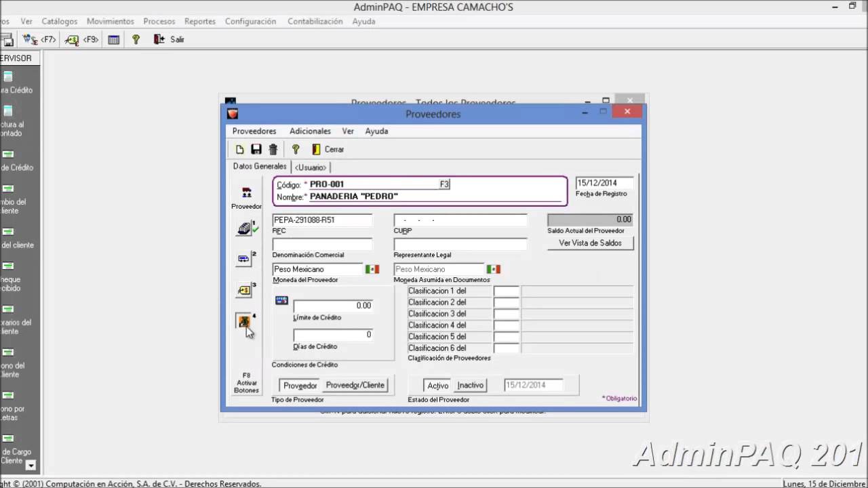Click the Código field with PRO-001
The width and height of the screenshot is (868, 488).
373,184
